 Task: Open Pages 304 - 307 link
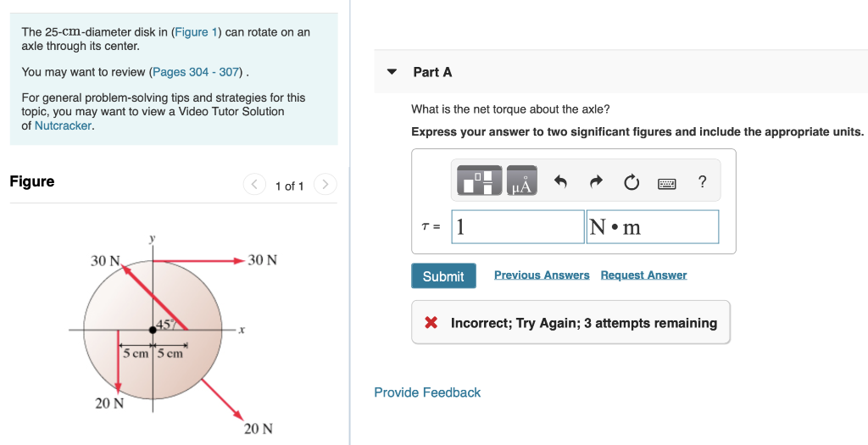pos(196,72)
